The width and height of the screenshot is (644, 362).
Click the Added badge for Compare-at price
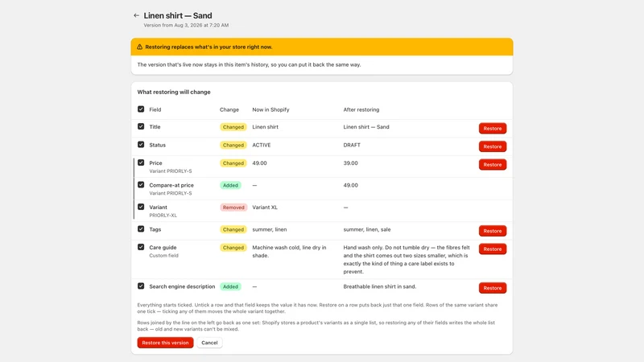coord(230,186)
